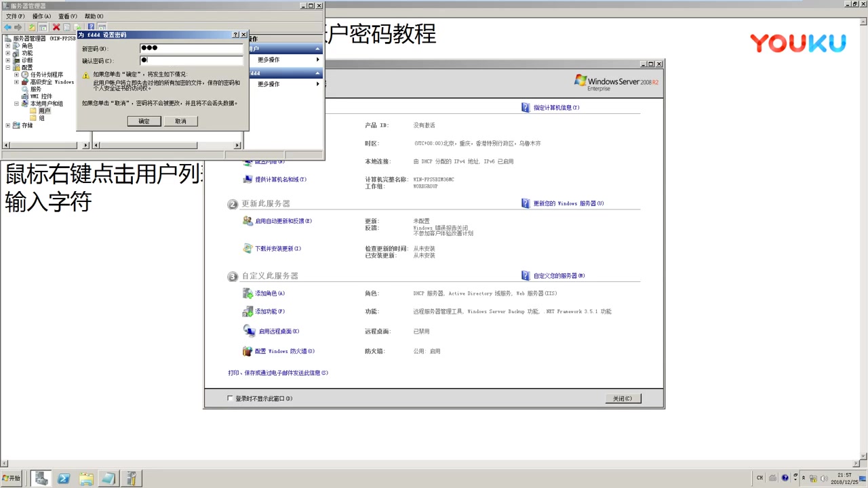The width and height of the screenshot is (868, 488).
Task: Collapse the 用户 section in actions pane
Action: 317,49
